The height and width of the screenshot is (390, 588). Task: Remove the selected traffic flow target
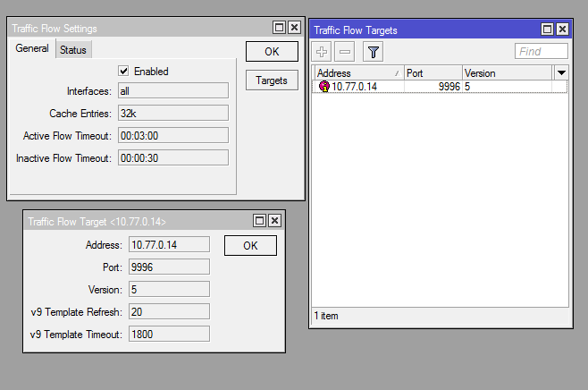(345, 52)
